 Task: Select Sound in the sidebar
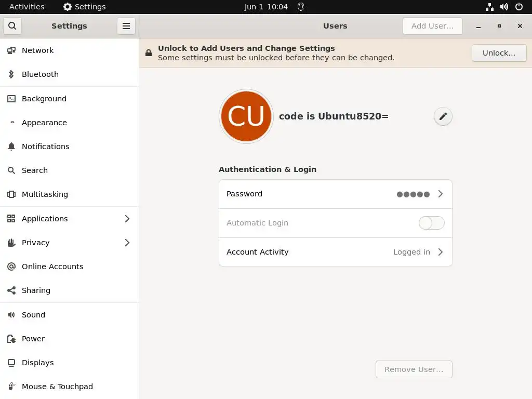click(69, 315)
